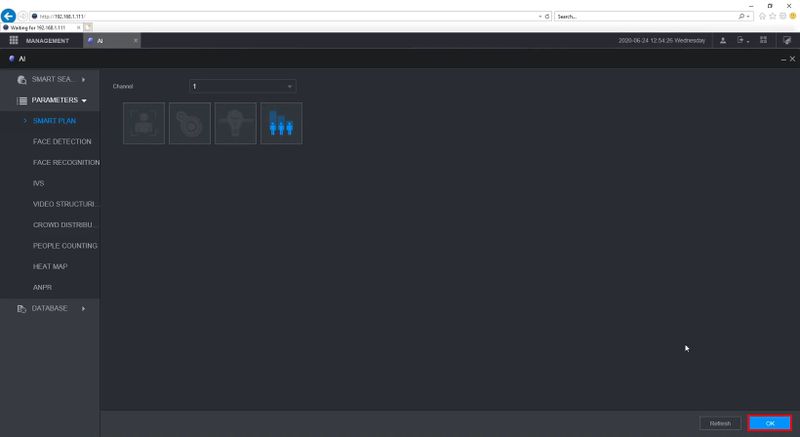This screenshot has width=800, height=437.
Task: Click the browser smiley feedback icon
Action: (x=793, y=16)
